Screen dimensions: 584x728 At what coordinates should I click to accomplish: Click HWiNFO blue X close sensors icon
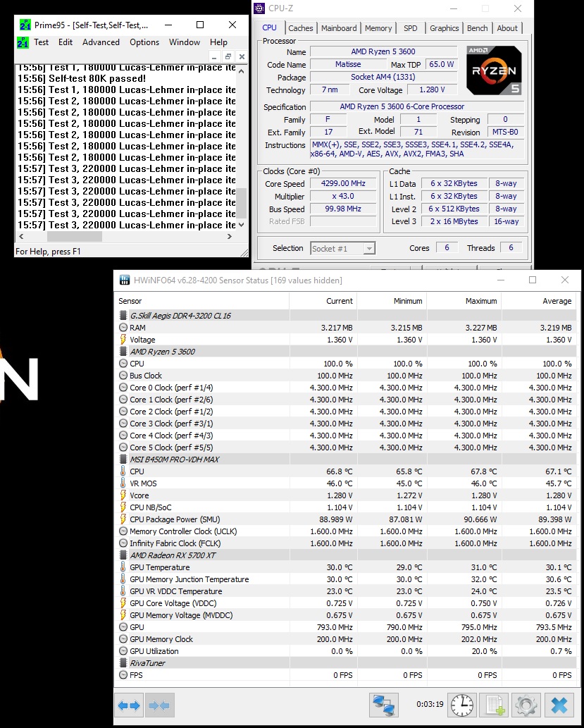pos(559,705)
